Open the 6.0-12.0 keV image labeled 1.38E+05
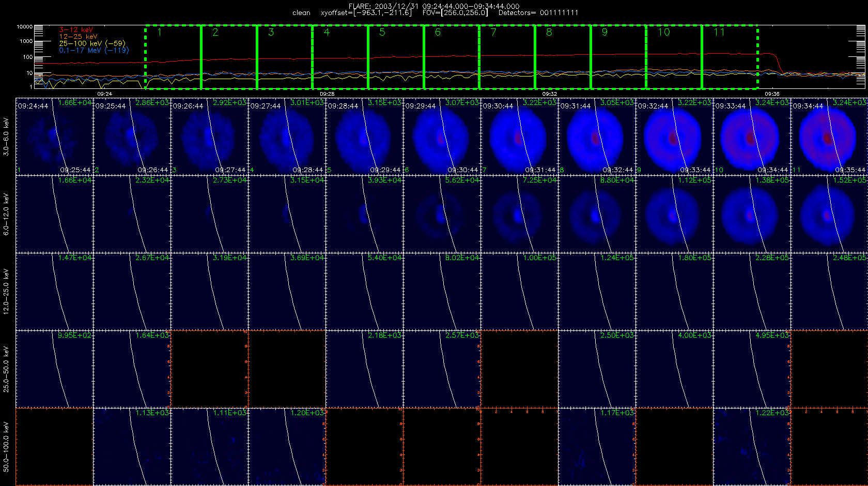The height and width of the screenshot is (486, 868). coord(752,214)
